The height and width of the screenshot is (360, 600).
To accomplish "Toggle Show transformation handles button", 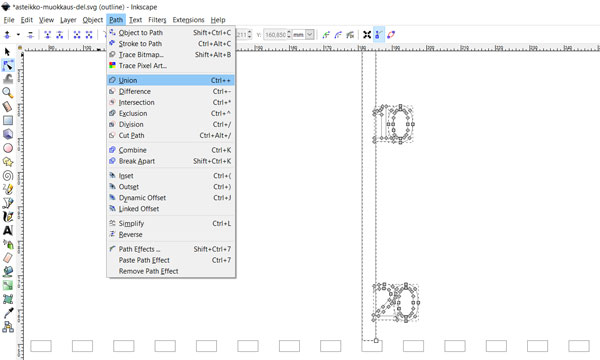I will coord(367,35).
